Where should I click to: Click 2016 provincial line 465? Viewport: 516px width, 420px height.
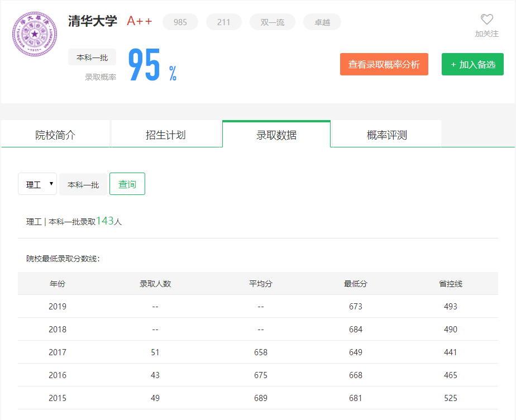click(451, 375)
